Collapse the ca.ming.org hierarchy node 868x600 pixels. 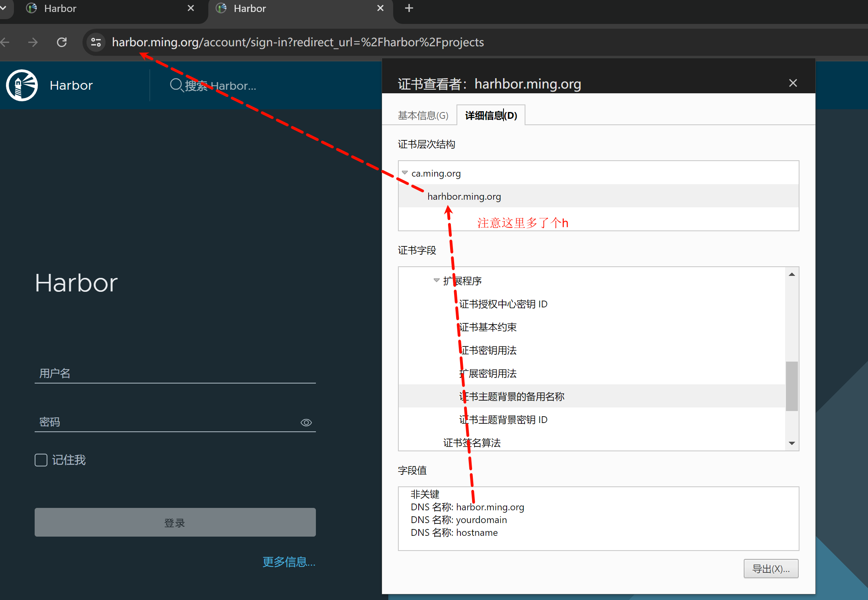click(405, 173)
